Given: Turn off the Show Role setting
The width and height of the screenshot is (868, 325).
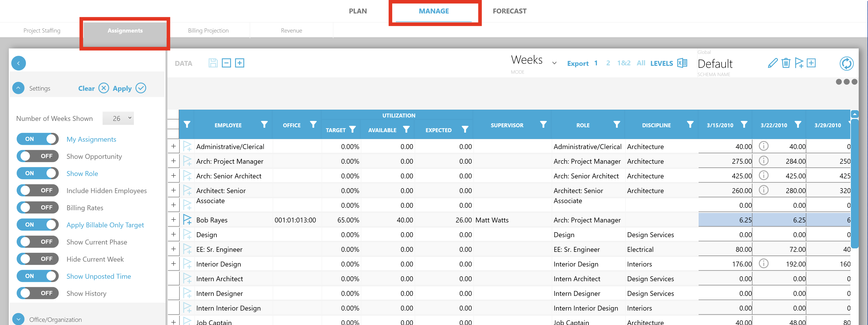Looking at the screenshot, I should [x=37, y=173].
